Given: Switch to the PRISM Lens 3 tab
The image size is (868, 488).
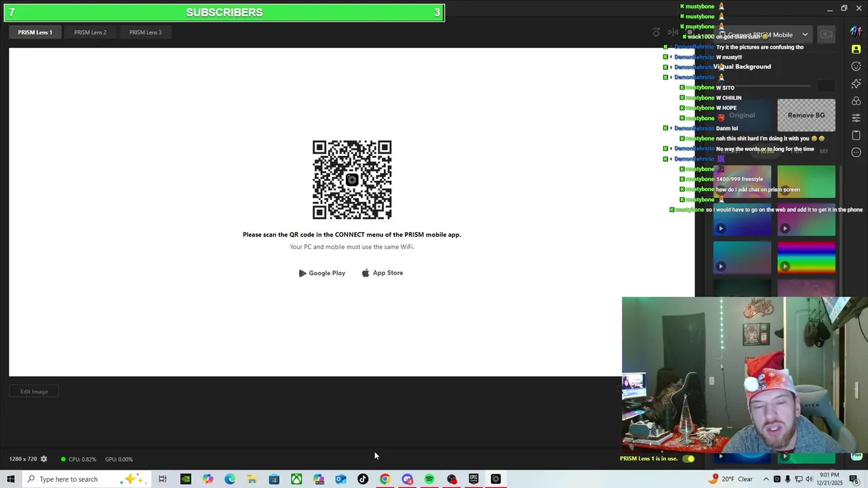Looking at the screenshot, I should pyautogui.click(x=145, y=33).
